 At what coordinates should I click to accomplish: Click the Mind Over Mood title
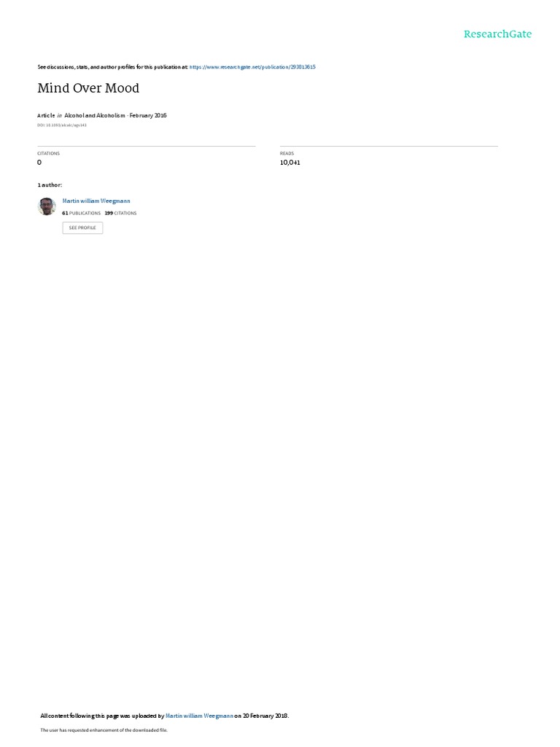tap(88, 88)
